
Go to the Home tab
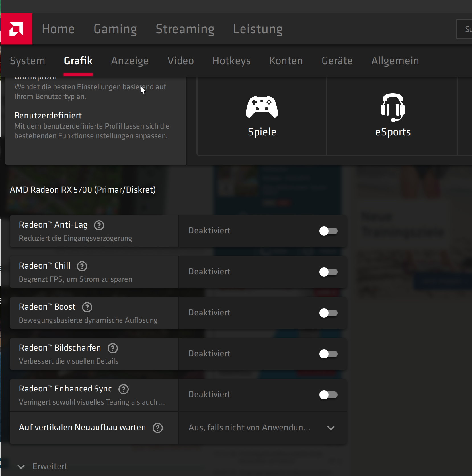[x=58, y=29]
